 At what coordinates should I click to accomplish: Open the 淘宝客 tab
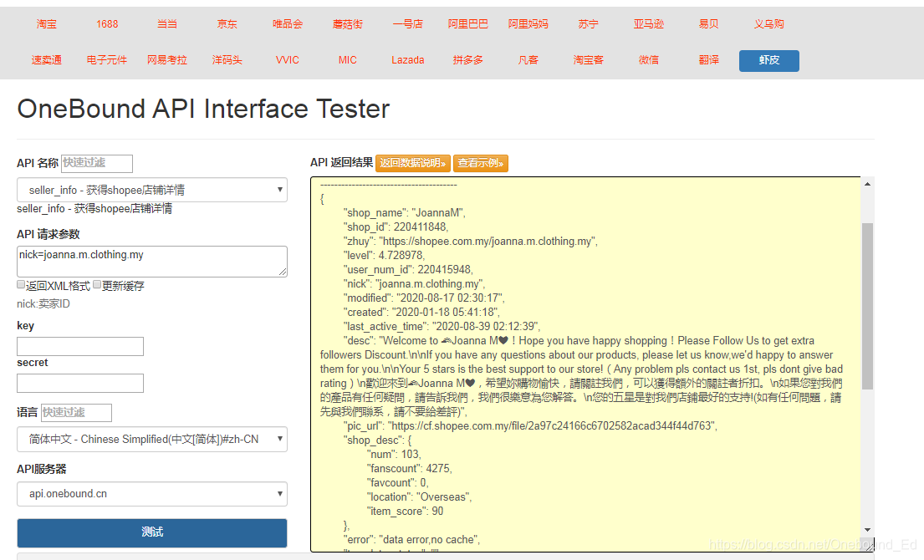pos(588,60)
